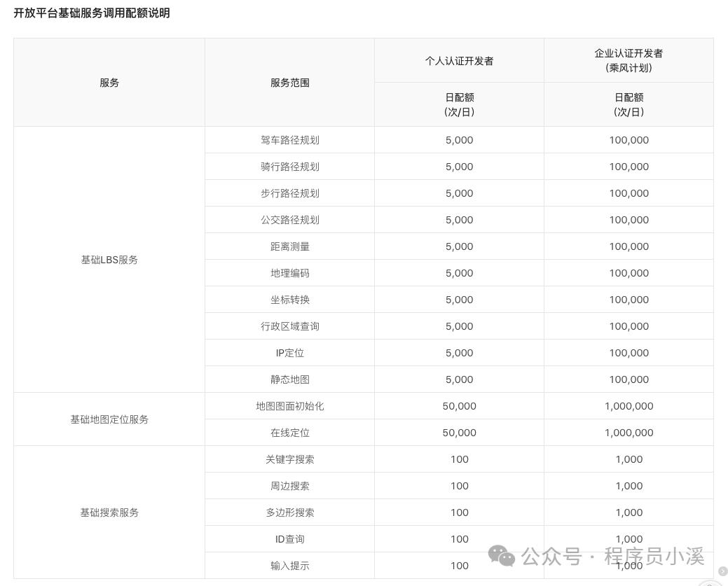This screenshot has height=586, width=728.
Task: Click the 服务范围 header cell
Action: [x=289, y=82]
